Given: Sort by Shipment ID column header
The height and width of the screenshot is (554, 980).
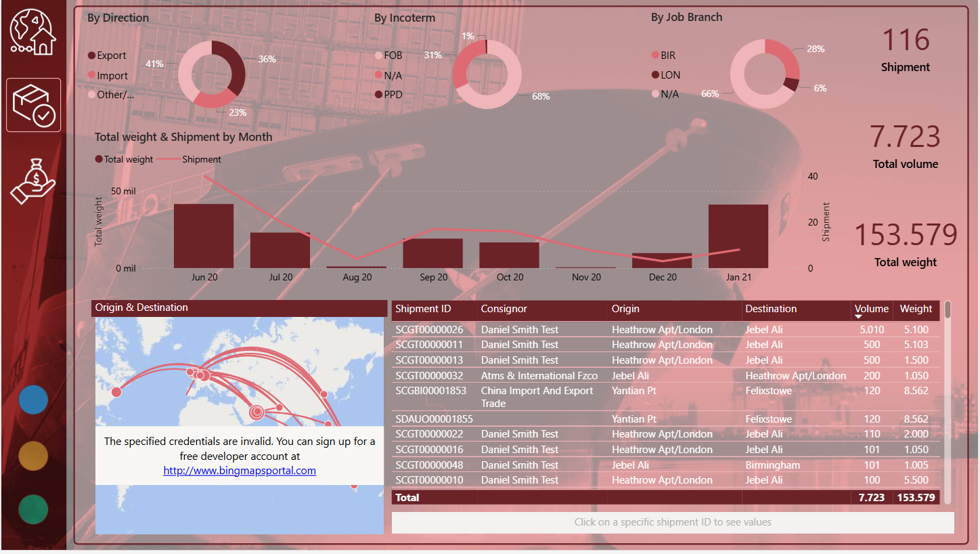Looking at the screenshot, I should (x=423, y=309).
